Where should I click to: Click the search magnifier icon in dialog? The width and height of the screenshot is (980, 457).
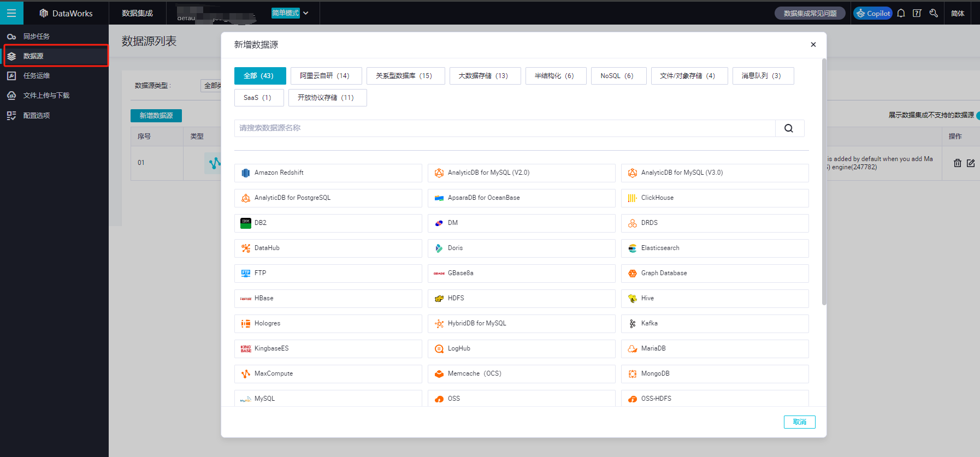tap(789, 128)
